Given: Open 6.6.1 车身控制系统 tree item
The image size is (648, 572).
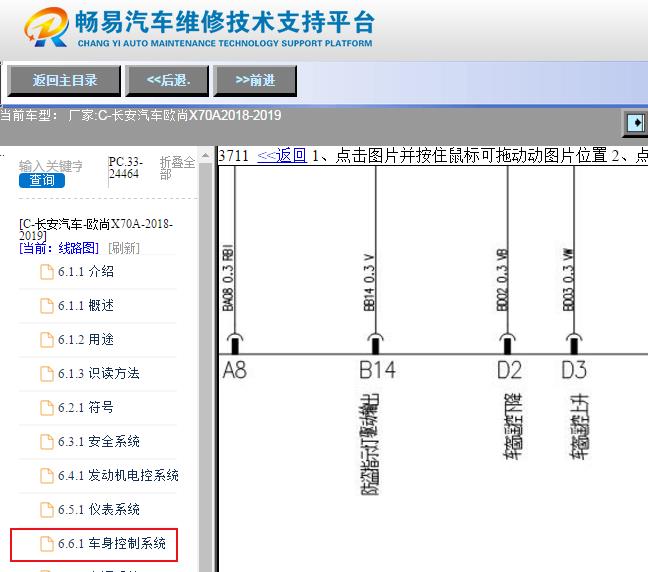Looking at the screenshot, I should (112, 543).
